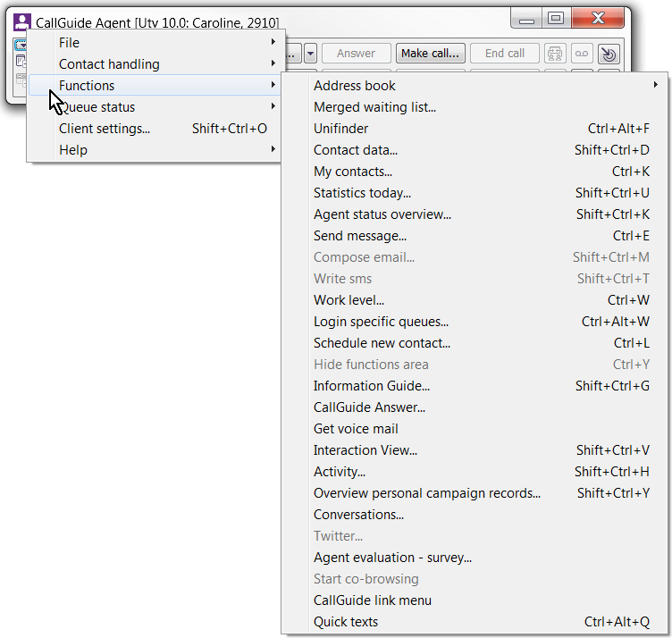Open the File menu

click(x=69, y=43)
